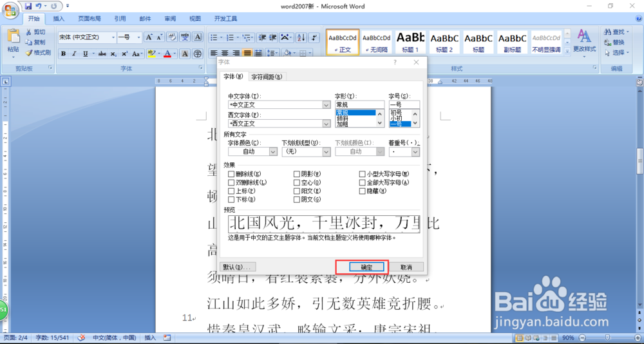Viewport: 644px width, 344px height.
Task: Check the 双删除线 (double strikethrough) checkbox
Action: point(231,182)
